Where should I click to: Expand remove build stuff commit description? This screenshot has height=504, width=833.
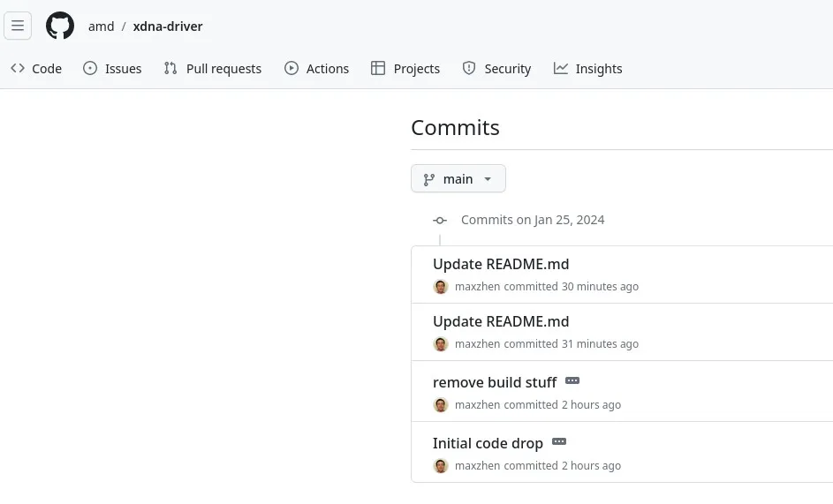[572, 381]
